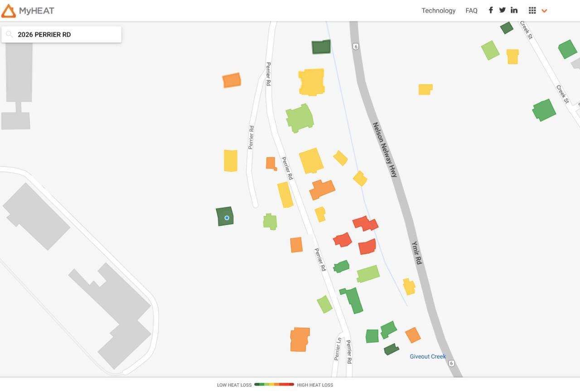Open the Twitter social link

502,10
